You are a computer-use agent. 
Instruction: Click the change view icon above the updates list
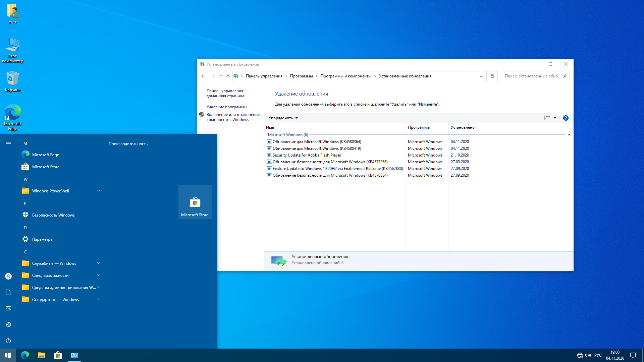tap(547, 118)
